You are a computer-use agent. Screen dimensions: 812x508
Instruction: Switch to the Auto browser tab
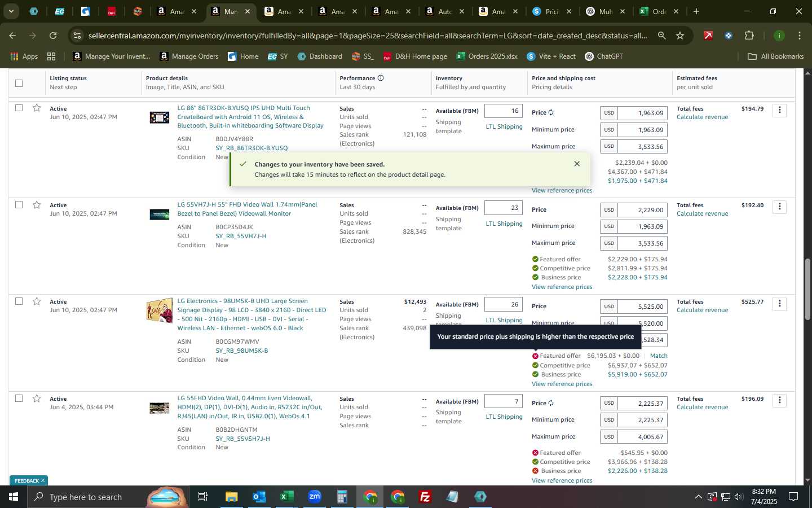point(445,11)
